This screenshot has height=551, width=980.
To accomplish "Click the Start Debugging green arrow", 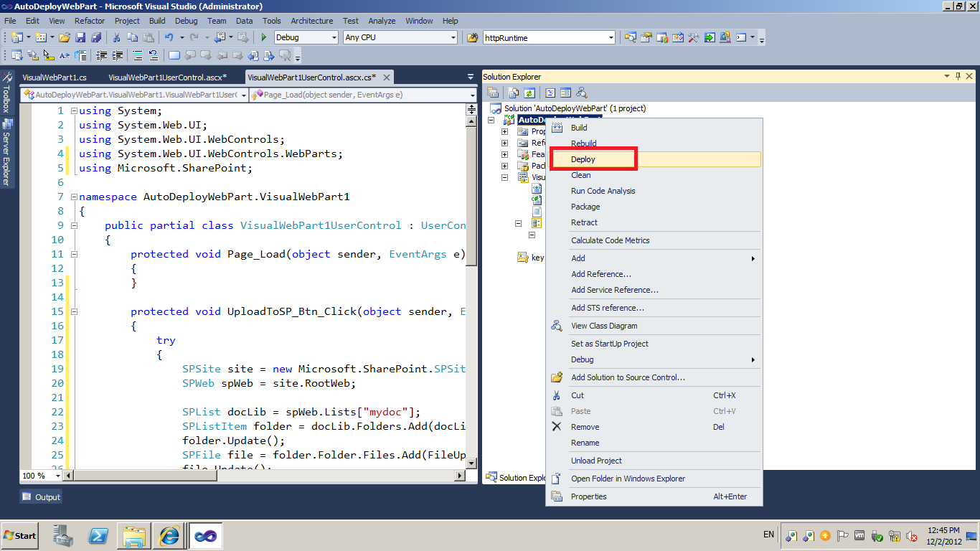I will (263, 37).
